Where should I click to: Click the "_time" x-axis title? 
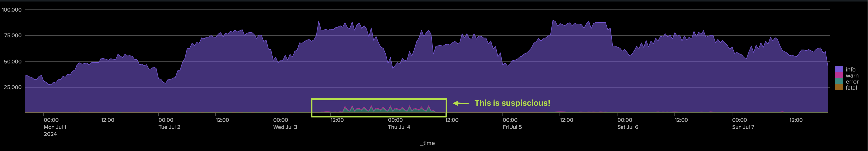[427, 143]
